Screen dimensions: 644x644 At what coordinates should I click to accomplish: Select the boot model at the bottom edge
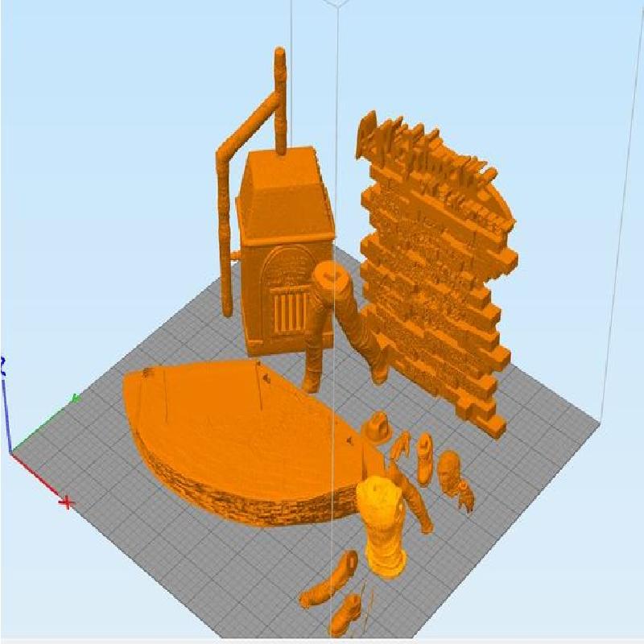[345, 615]
